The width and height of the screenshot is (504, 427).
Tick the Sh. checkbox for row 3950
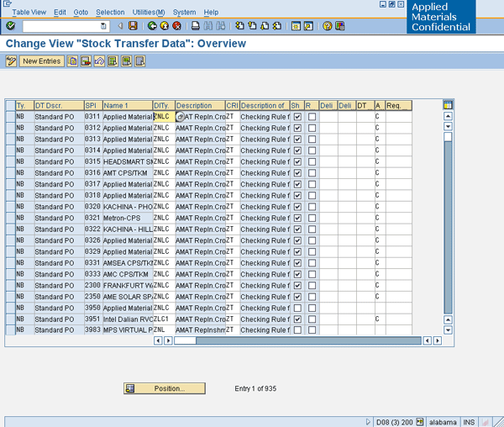[x=297, y=308]
